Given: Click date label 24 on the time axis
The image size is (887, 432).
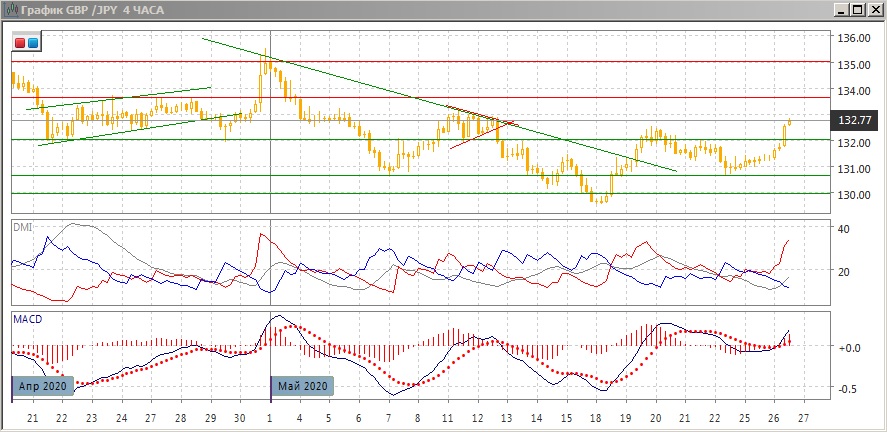Looking at the screenshot, I should pos(121,418).
